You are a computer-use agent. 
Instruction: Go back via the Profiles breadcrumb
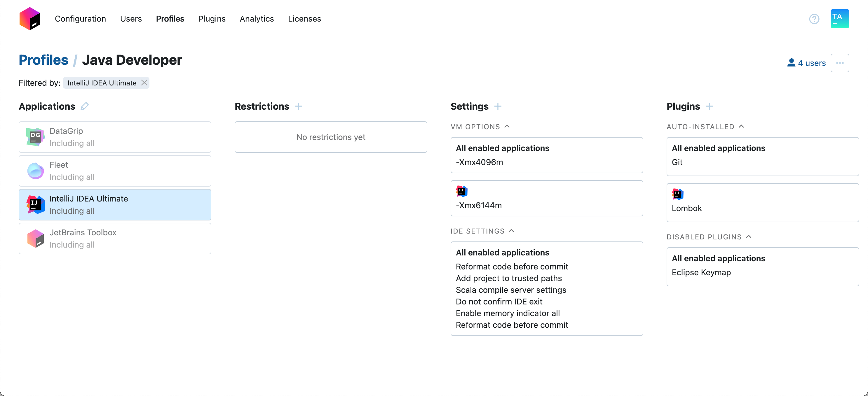click(43, 60)
